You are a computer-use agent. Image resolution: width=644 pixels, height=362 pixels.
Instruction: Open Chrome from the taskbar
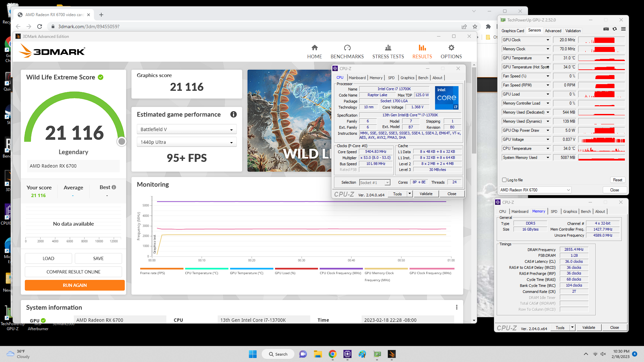pyautogui.click(x=332, y=354)
